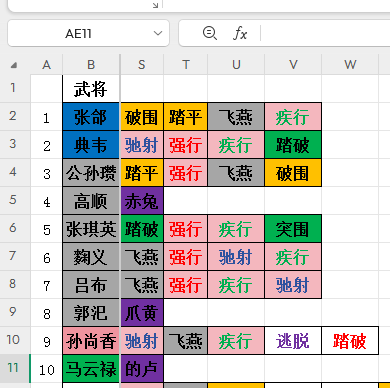Select the 马云禄 cell
Image resolution: width=390 pixels, height=388 pixels.
point(91,369)
